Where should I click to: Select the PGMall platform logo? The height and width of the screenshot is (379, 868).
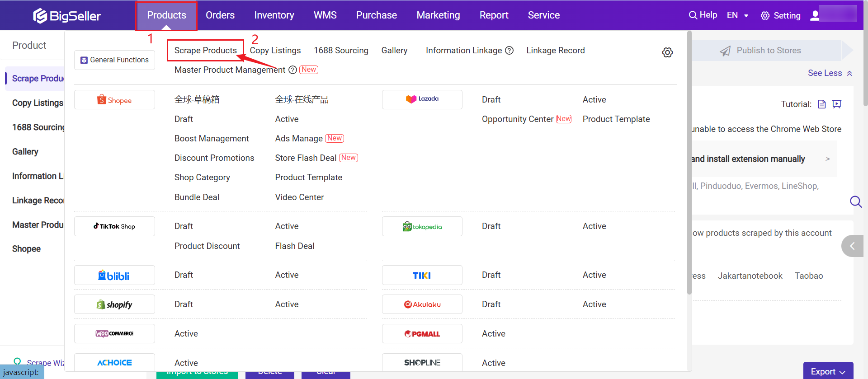pos(422,334)
